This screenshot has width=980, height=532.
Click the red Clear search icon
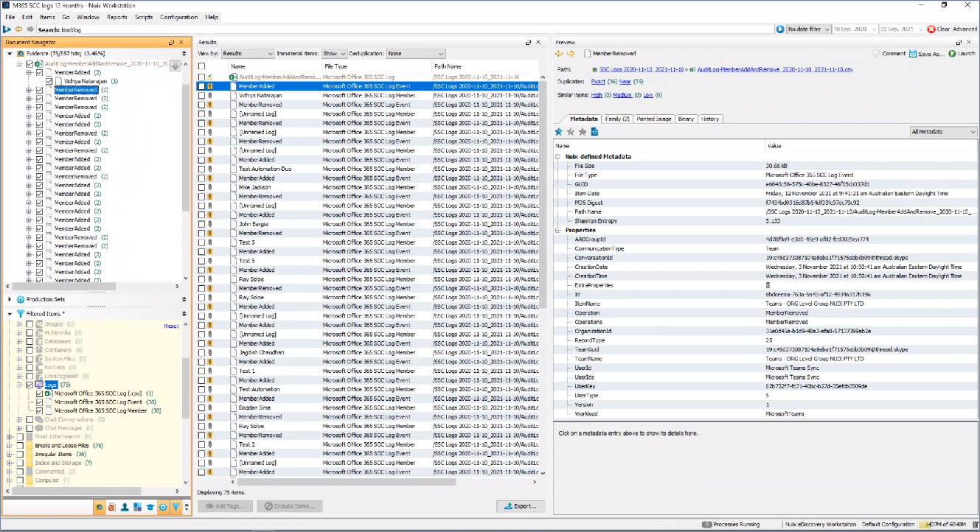click(x=931, y=29)
